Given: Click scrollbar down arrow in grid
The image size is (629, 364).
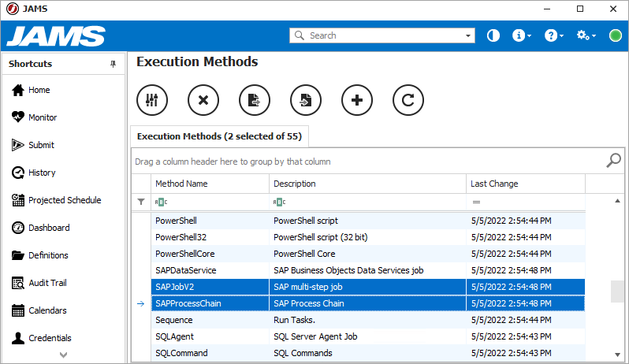Looking at the screenshot, I should [617, 355].
